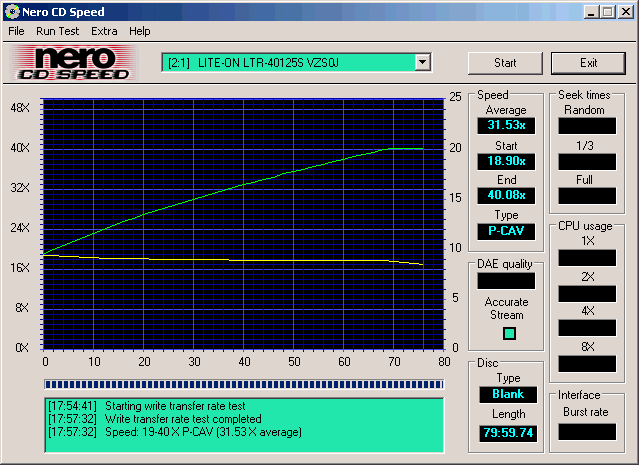Viewport: 639px width, 465px height.
Task: Minimize the Nero CD Speed window
Action: pos(591,12)
